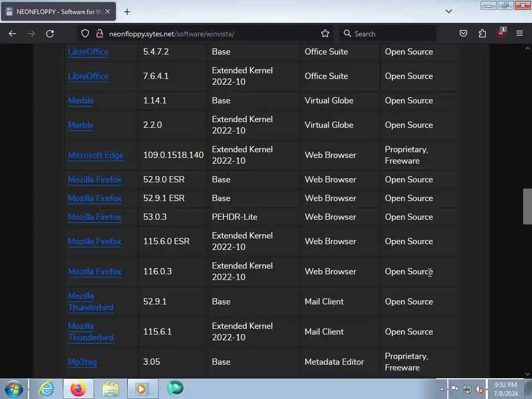View site security lock info
This screenshot has height=399, width=532.
click(x=99, y=33)
